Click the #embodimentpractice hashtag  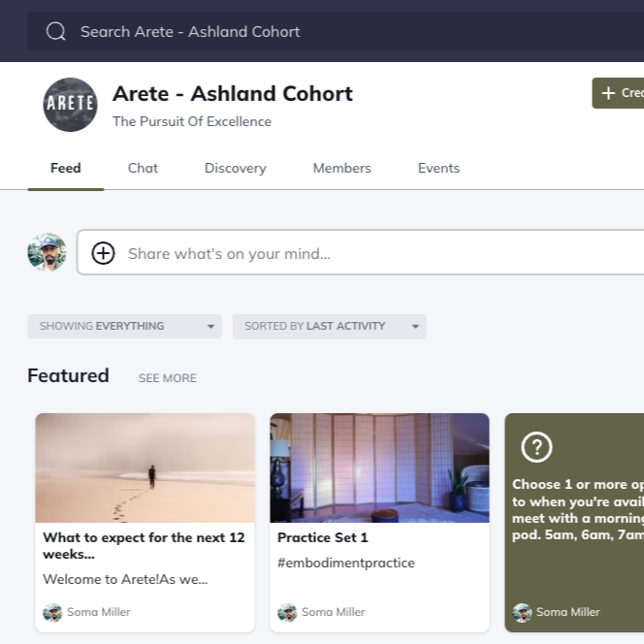(346, 563)
